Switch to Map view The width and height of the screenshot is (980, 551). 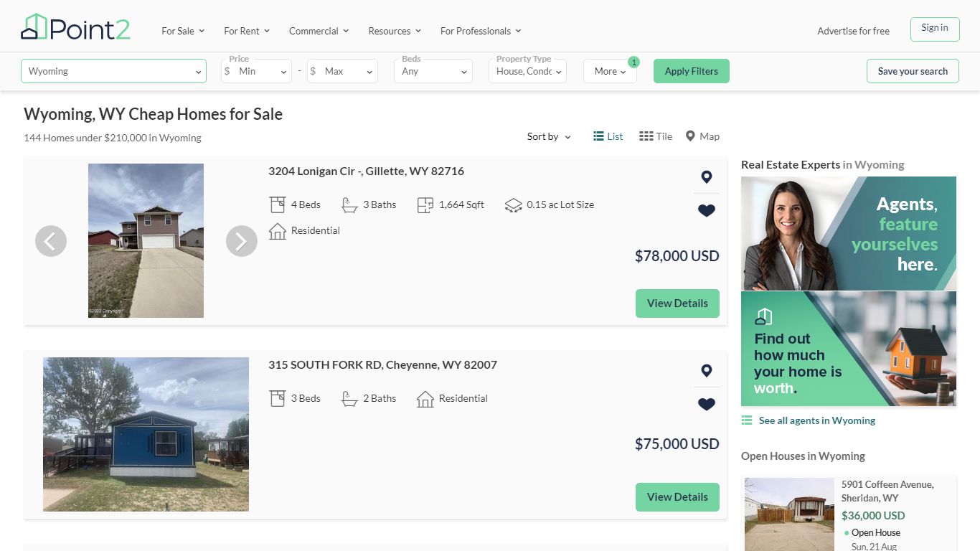click(x=702, y=136)
